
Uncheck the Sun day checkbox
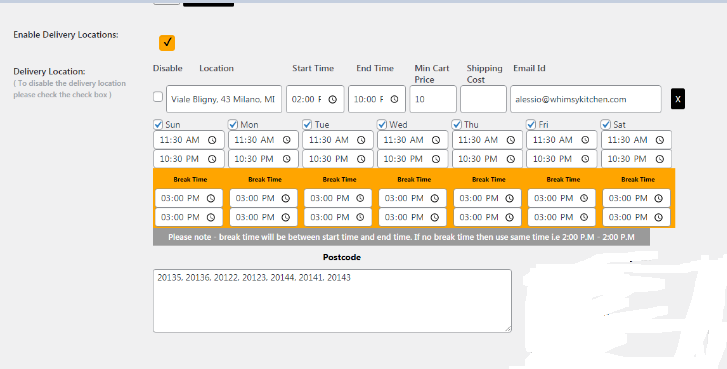click(x=158, y=124)
